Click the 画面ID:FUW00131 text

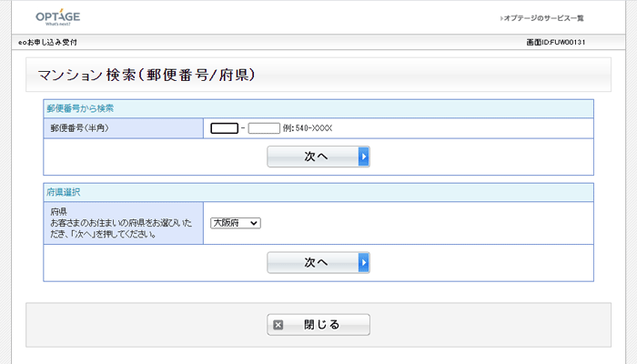click(x=556, y=42)
